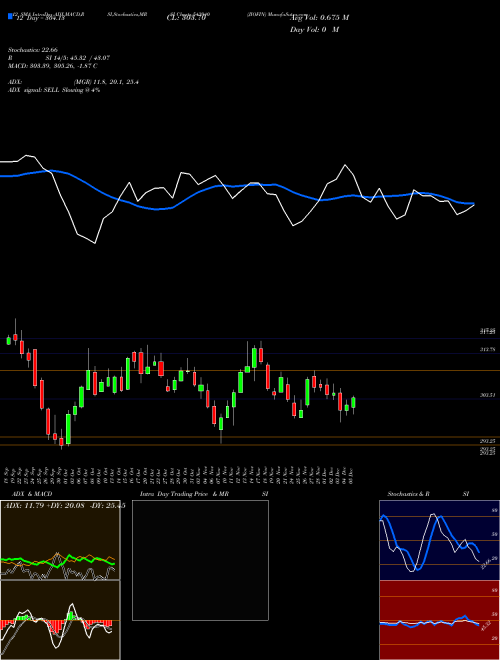Click the 'Intra Day Trading Price & MR' title
500x660 pixels.
point(184,494)
